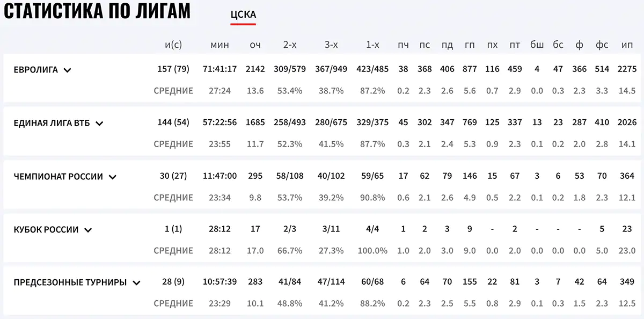Click the red underline below ЦСКА

click(243, 23)
